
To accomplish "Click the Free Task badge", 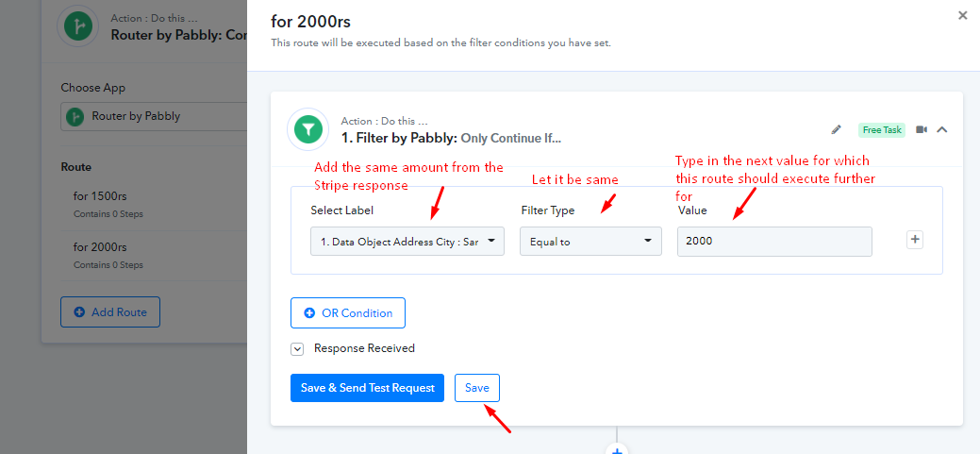I will click(x=882, y=130).
